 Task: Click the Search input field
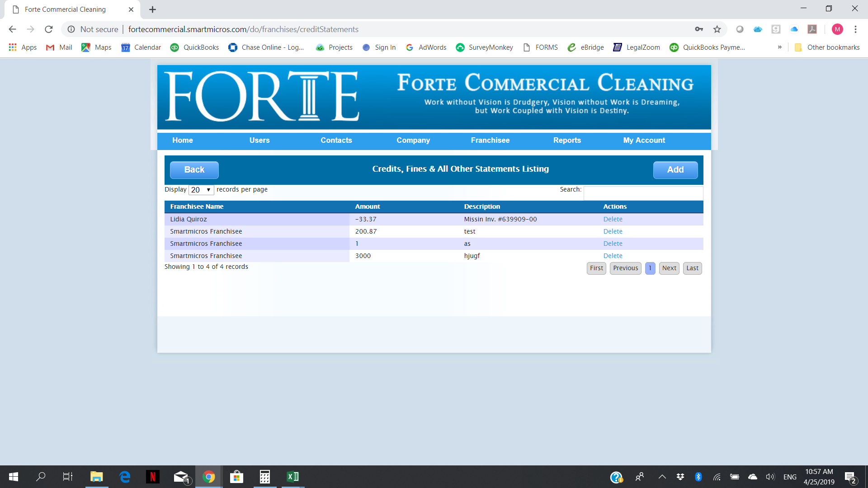tap(643, 192)
